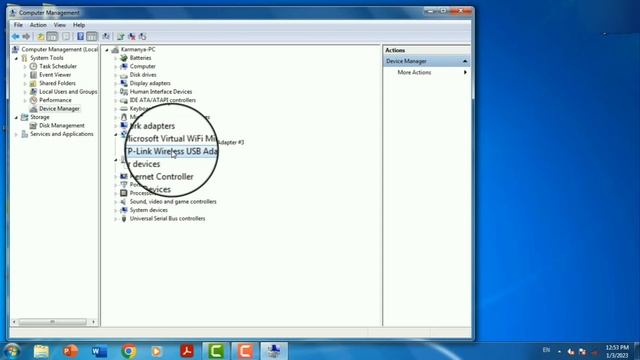Open PowerPoint from the taskbar
Image resolution: width=640 pixels, height=360 pixels.
pos(71,351)
